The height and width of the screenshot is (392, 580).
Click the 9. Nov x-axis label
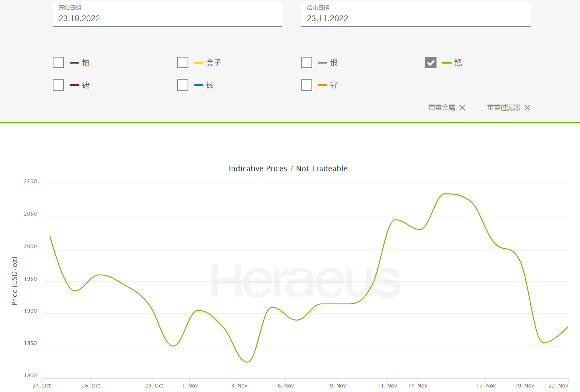click(338, 386)
